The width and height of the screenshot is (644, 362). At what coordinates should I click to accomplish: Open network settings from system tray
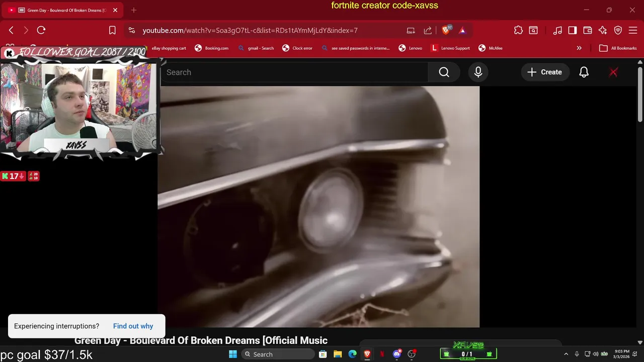[588, 354]
